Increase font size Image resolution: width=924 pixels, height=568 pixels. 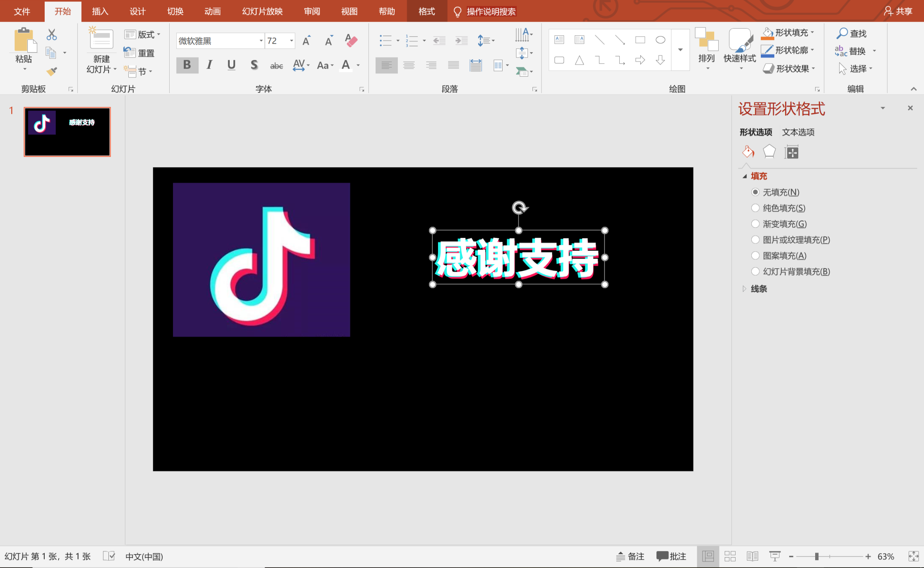(307, 40)
